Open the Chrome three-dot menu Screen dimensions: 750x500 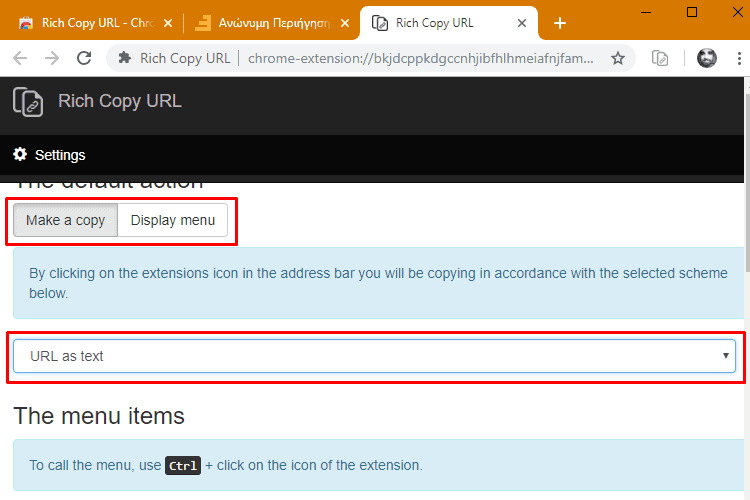click(739, 58)
